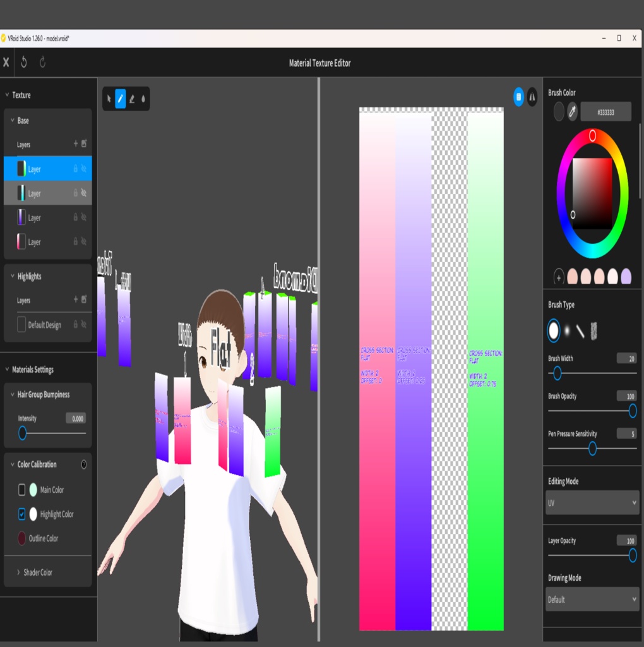Click the undo arrow button
Screen dimensions: 644x647
[24, 63]
